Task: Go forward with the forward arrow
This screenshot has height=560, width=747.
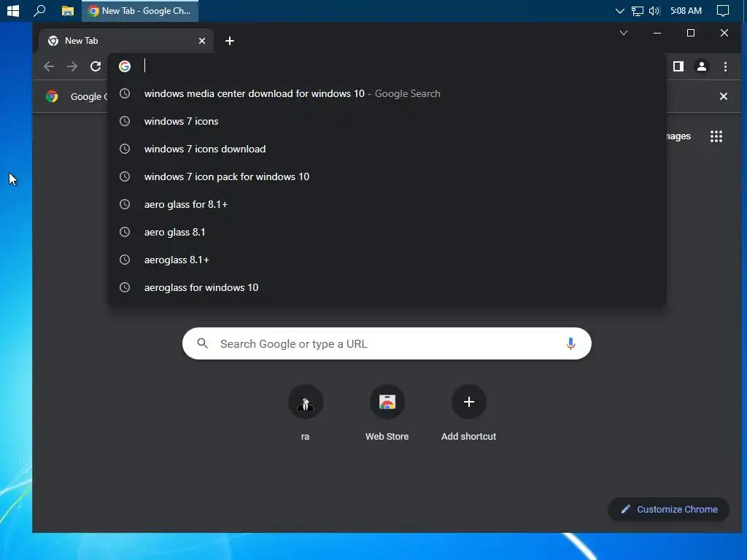Action: [72, 66]
